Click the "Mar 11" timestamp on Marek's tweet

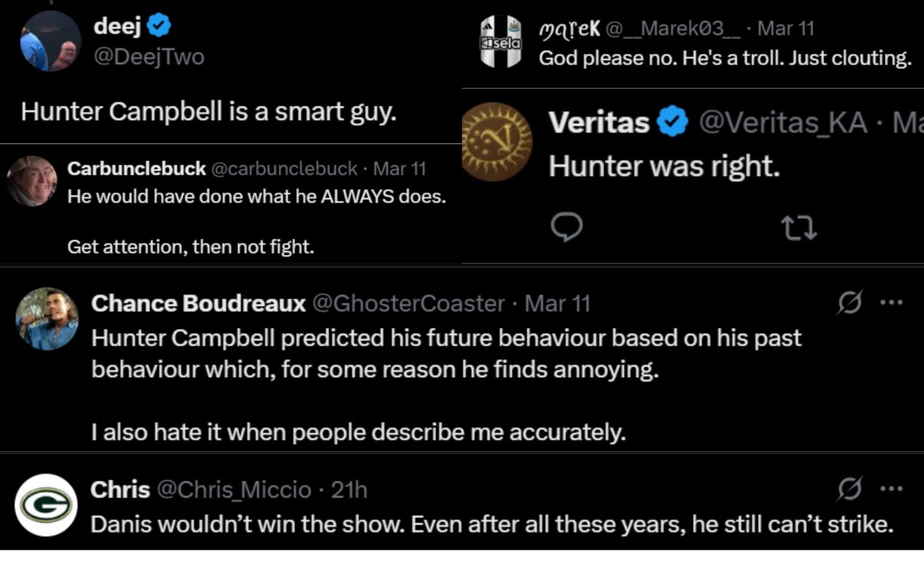click(783, 28)
